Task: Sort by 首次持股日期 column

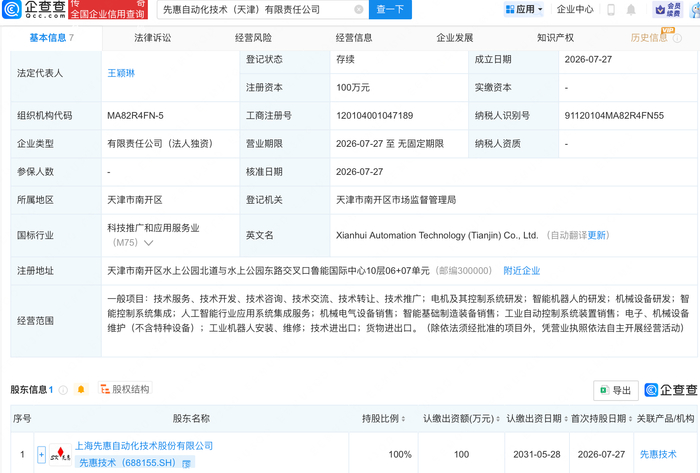Action: pos(630,419)
